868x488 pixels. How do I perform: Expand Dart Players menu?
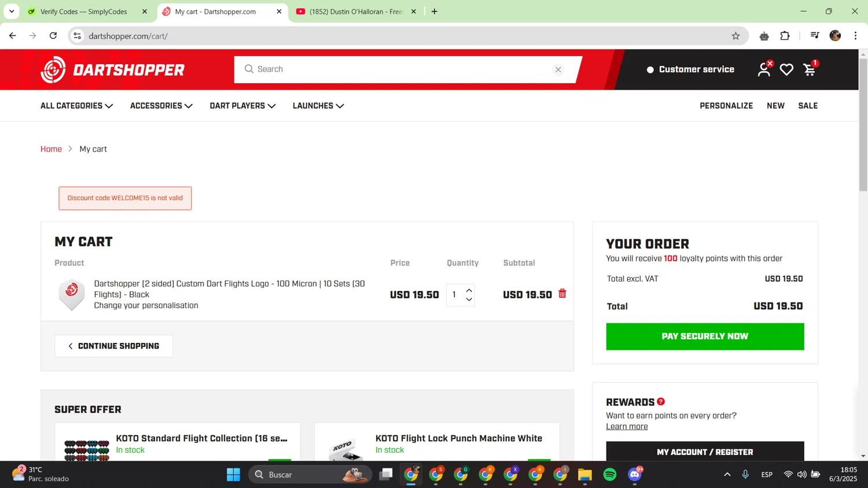tap(242, 106)
